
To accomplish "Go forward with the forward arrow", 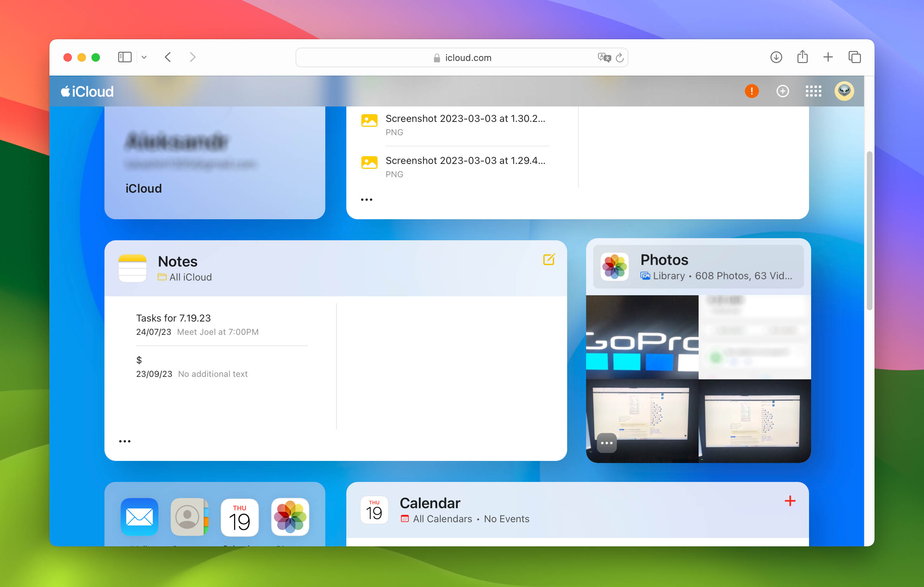I will click(193, 57).
